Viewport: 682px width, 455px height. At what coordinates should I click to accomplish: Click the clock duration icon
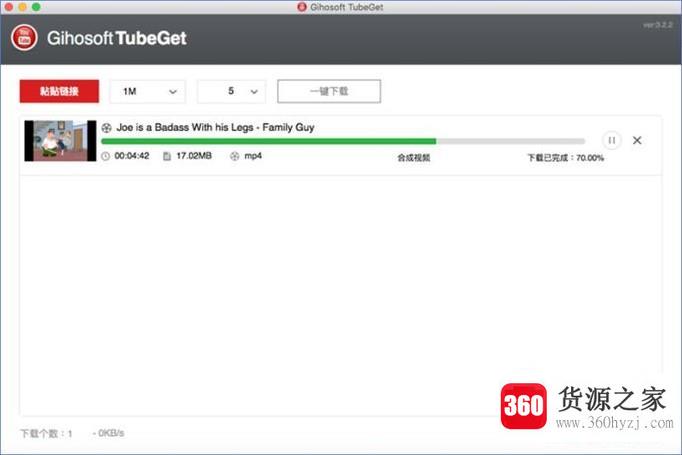[106, 156]
